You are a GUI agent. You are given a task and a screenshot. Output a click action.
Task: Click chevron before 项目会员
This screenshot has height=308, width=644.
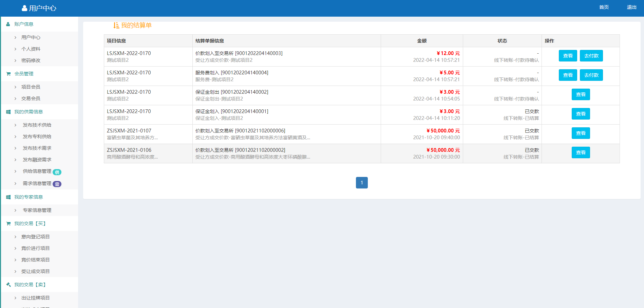(x=15, y=87)
